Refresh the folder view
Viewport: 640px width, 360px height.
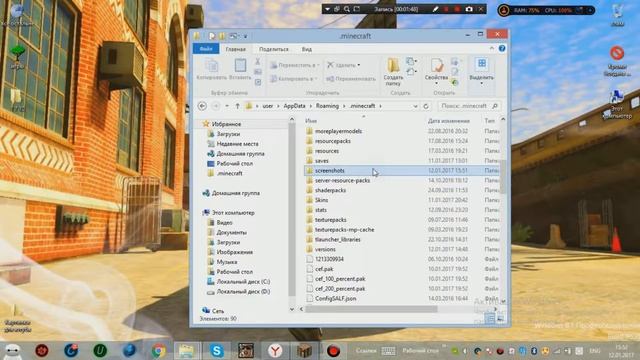click(426, 106)
